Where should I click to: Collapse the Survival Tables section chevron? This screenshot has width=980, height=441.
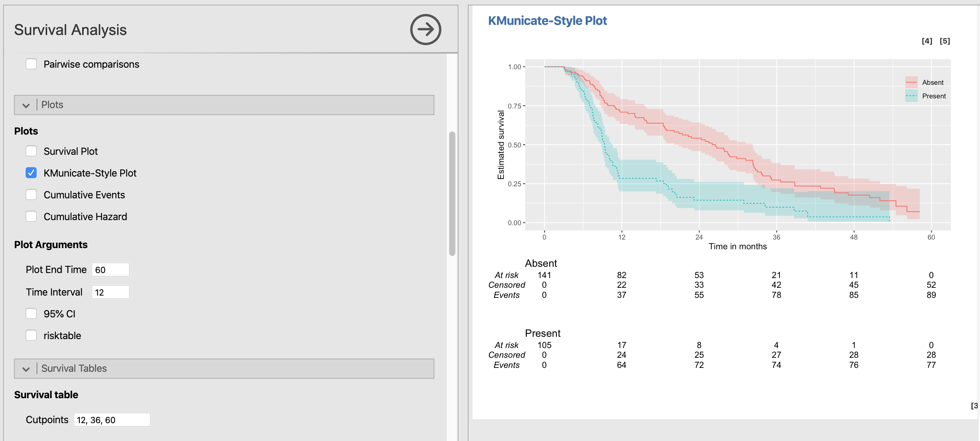[26, 369]
